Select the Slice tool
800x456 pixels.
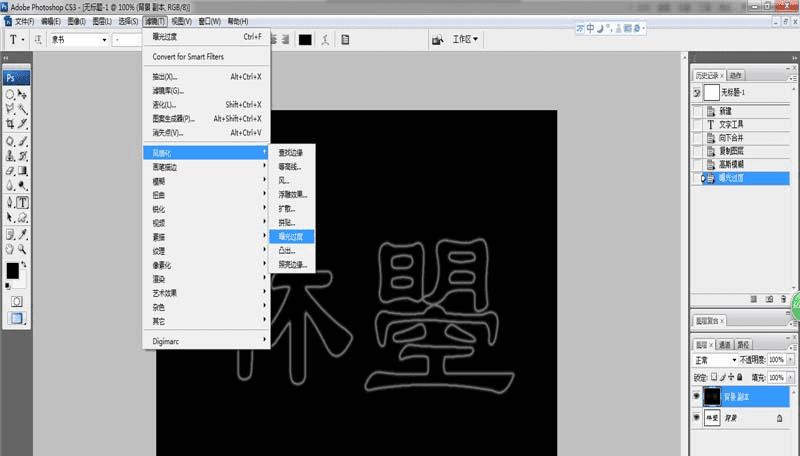(x=22, y=123)
